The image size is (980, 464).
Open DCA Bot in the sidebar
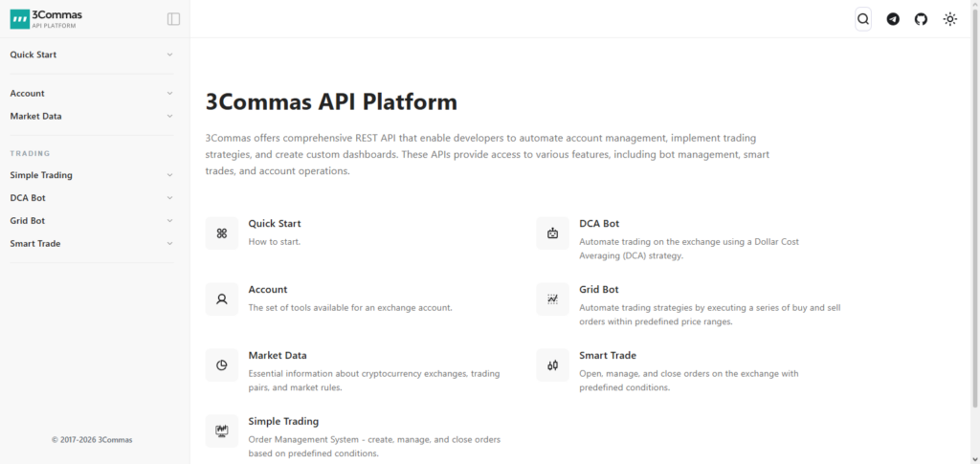[x=28, y=198]
